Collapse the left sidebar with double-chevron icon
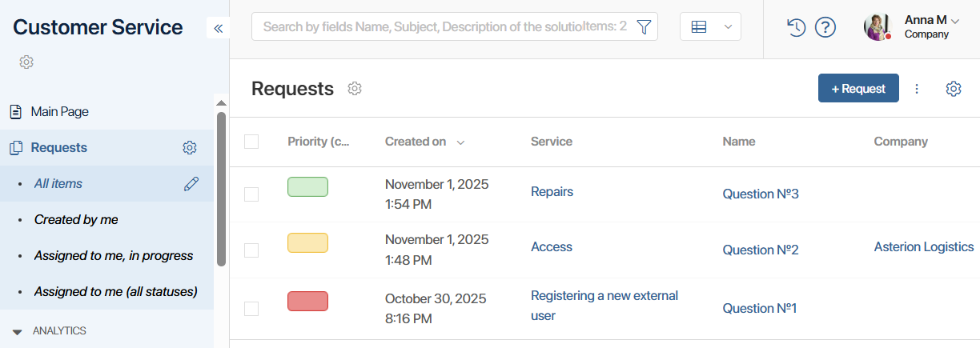Screen dimensions: 980x348 (x=218, y=28)
